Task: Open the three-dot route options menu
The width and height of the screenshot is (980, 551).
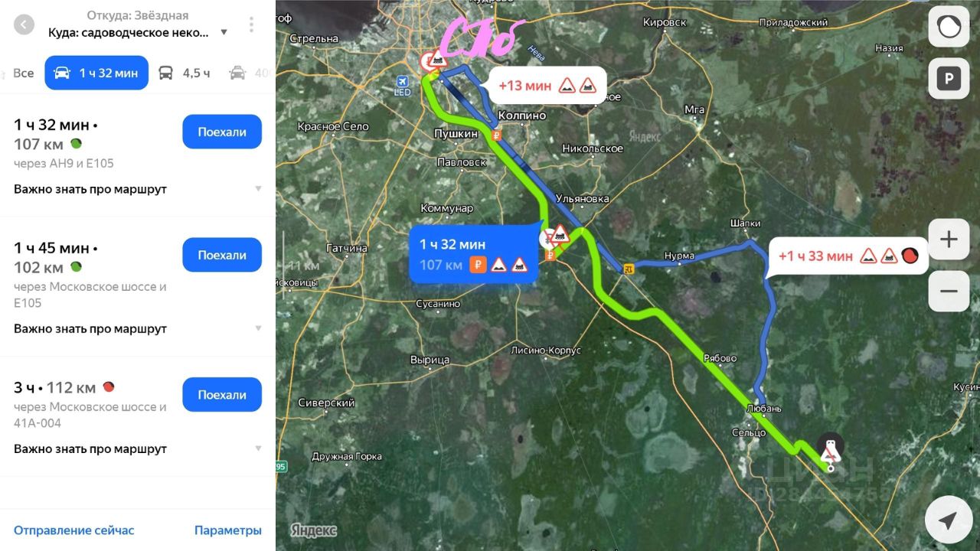Action: (x=251, y=24)
